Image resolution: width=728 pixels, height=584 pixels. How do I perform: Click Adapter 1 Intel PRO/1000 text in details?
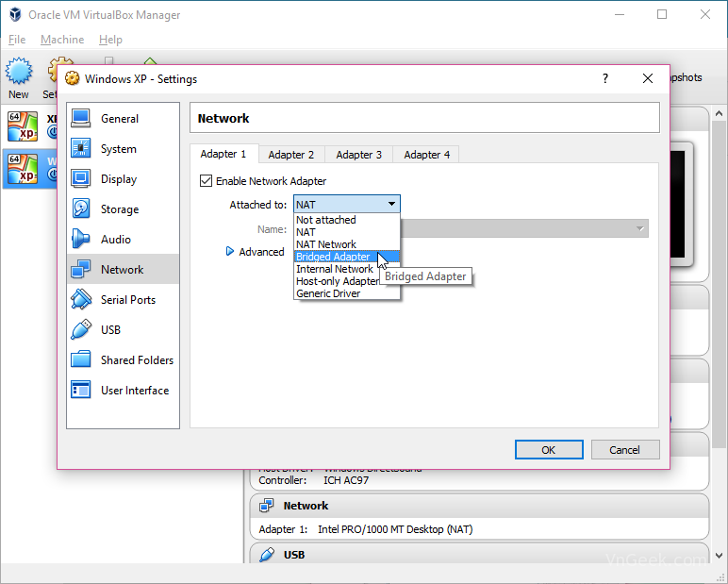(366, 529)
